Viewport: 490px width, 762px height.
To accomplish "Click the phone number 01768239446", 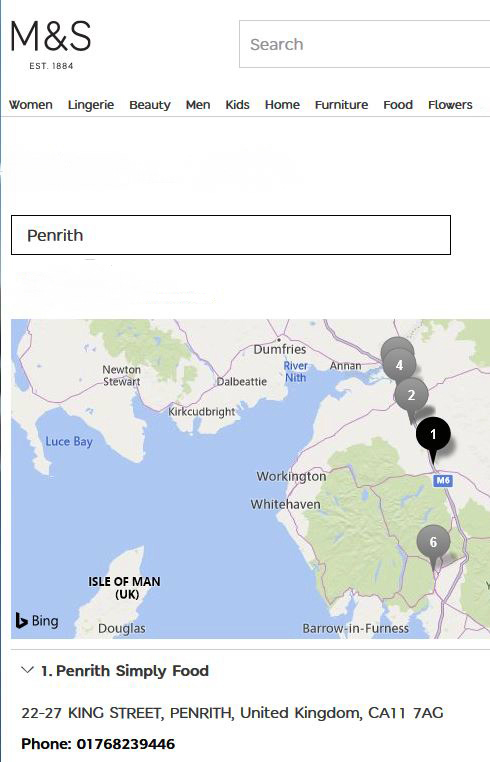I will (x=125, y=744).
